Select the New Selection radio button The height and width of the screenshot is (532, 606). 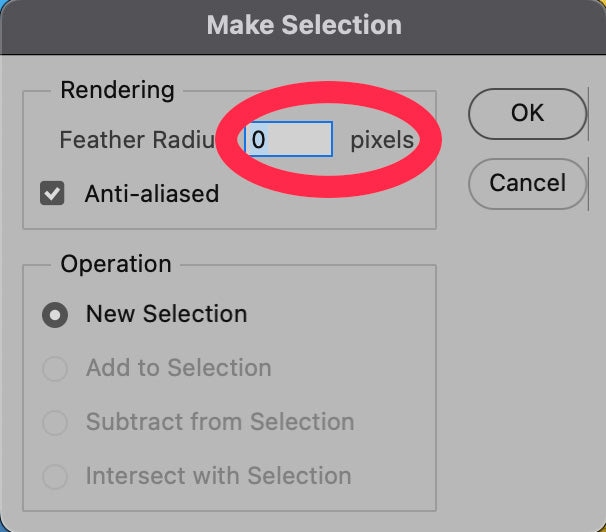(55, 315)
